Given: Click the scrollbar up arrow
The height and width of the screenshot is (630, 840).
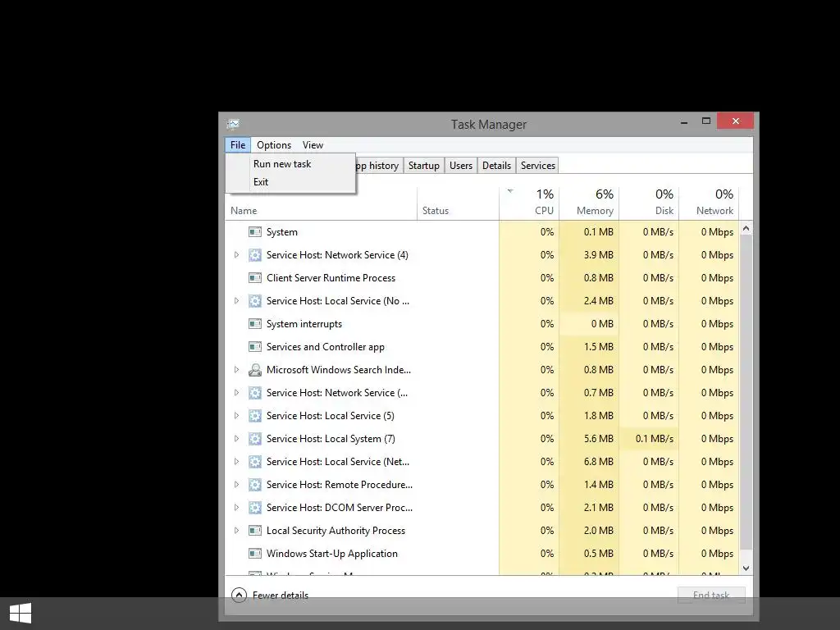Looking at the screenshot, I should click(x=746, y=229).
